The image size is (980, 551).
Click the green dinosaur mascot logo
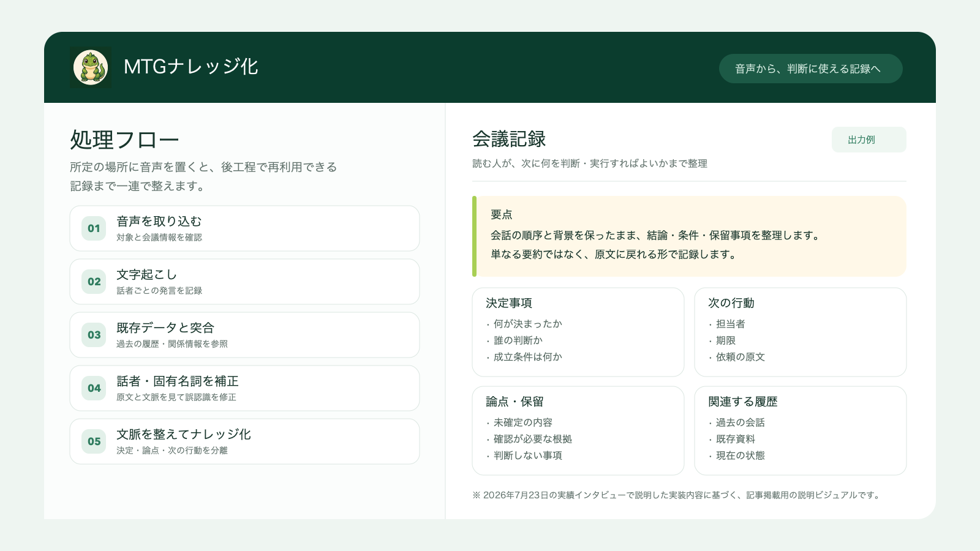point(91,67)
